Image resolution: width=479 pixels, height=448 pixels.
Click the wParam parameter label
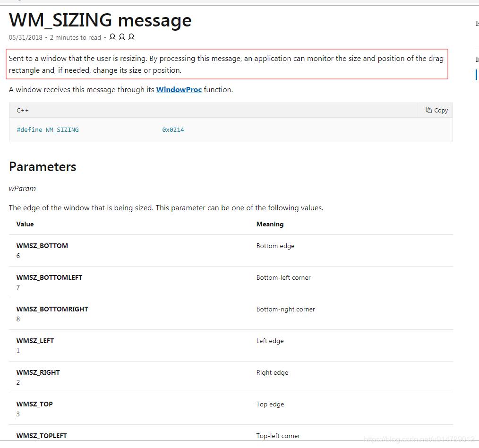pos(22,188)
